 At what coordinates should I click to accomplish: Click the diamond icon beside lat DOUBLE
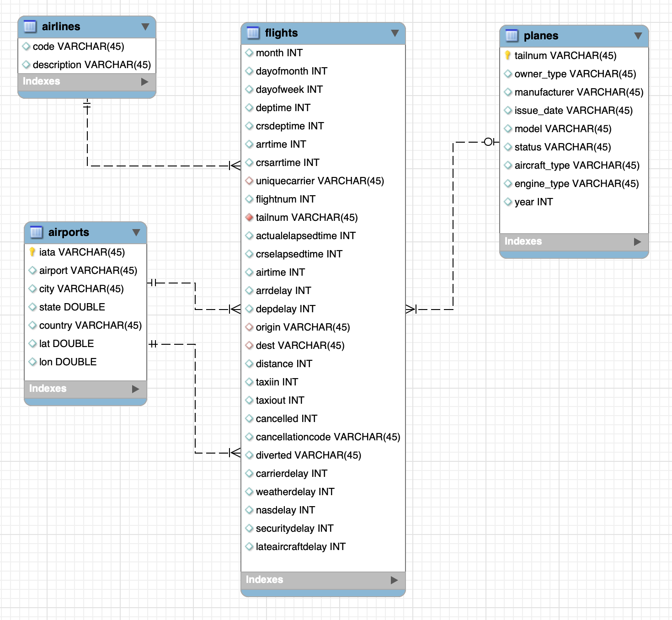click(x=32, y=343)
